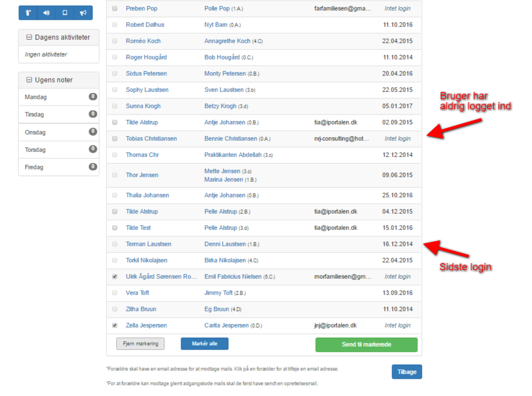Collapse the Dagens aktiviteter panel

[29, 37]
